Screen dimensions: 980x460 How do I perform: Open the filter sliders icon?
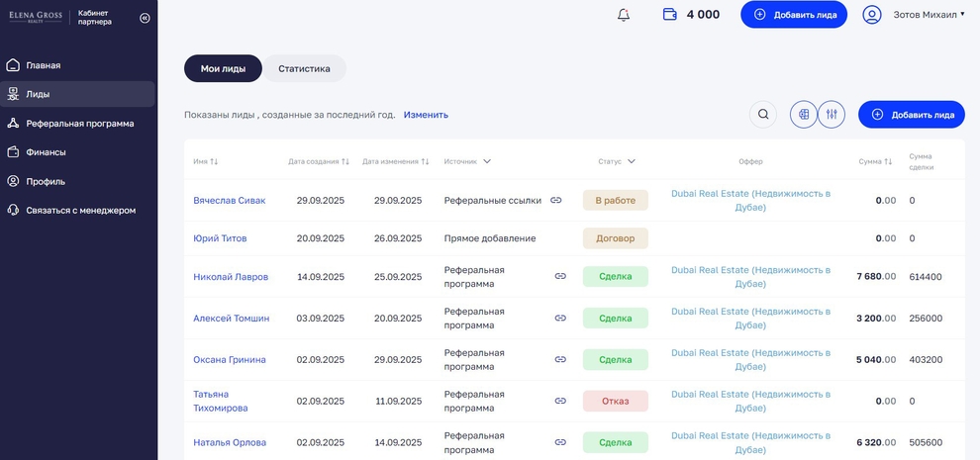coord(832,115)
